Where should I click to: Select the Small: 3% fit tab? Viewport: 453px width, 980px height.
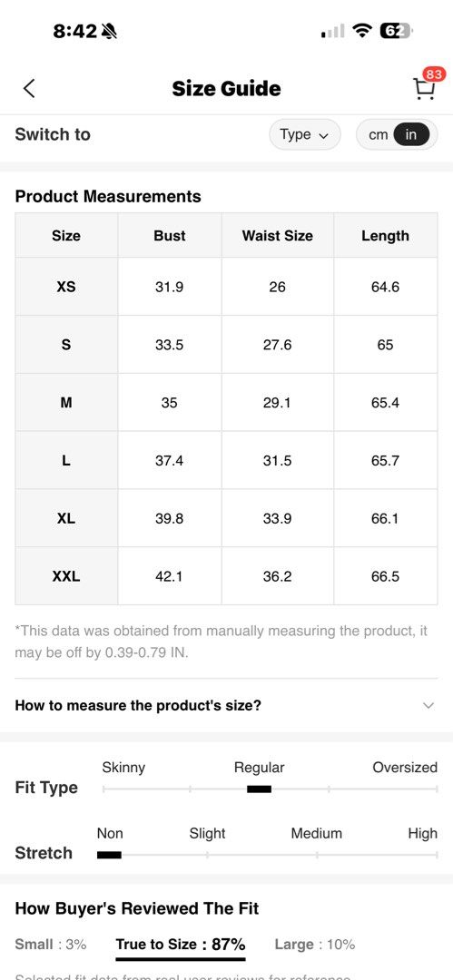[x=51, y=945]
